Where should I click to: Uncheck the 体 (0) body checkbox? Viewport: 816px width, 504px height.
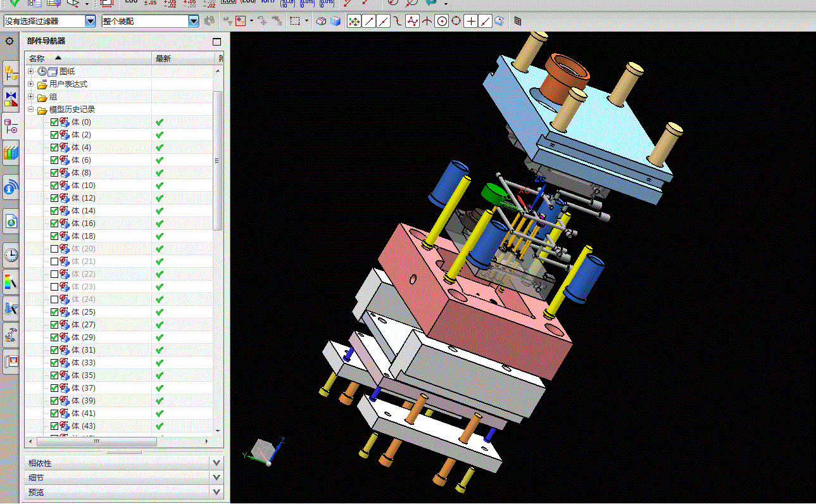54,122
